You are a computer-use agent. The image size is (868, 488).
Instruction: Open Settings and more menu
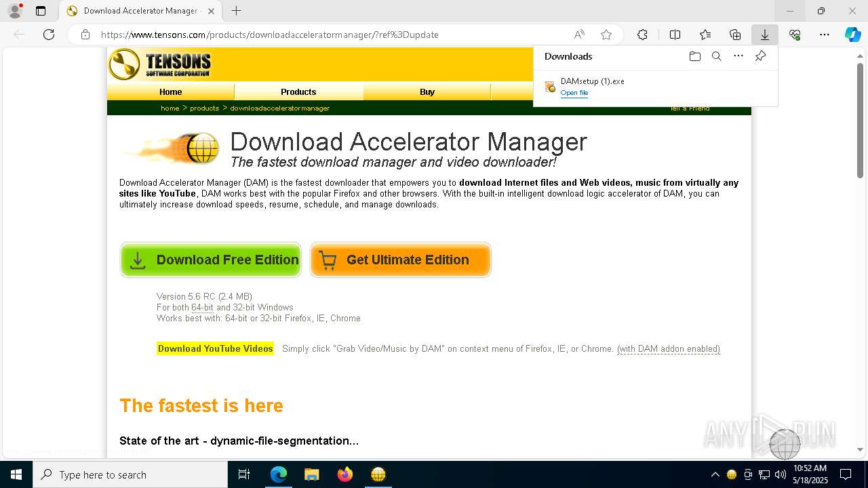(825, 35)
